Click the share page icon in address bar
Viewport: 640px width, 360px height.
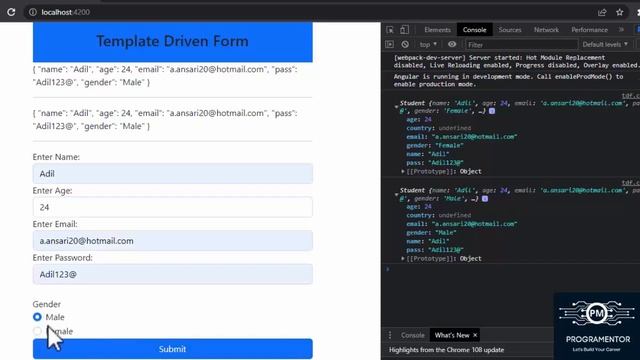click(602, 12)
